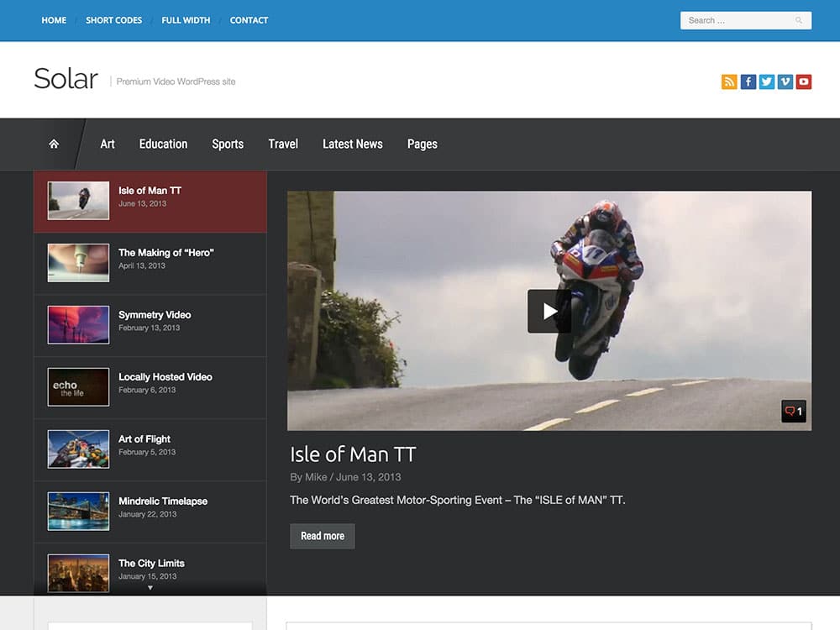Open the Latest News menu
The width and height of the screenshot is (840, 630).
352,144
